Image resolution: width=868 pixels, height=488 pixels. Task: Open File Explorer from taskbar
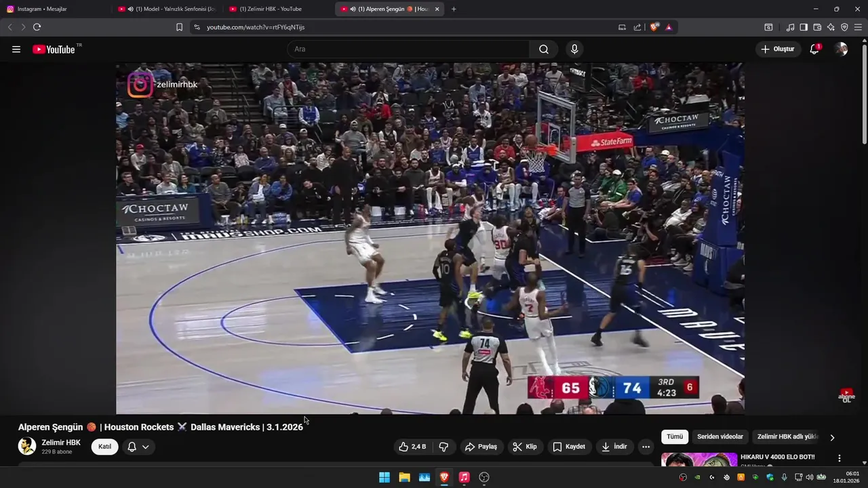click(x=404, y=477)
